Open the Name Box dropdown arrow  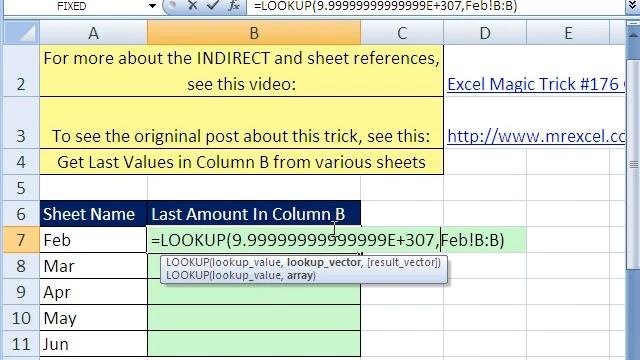[x=152, y=6]
